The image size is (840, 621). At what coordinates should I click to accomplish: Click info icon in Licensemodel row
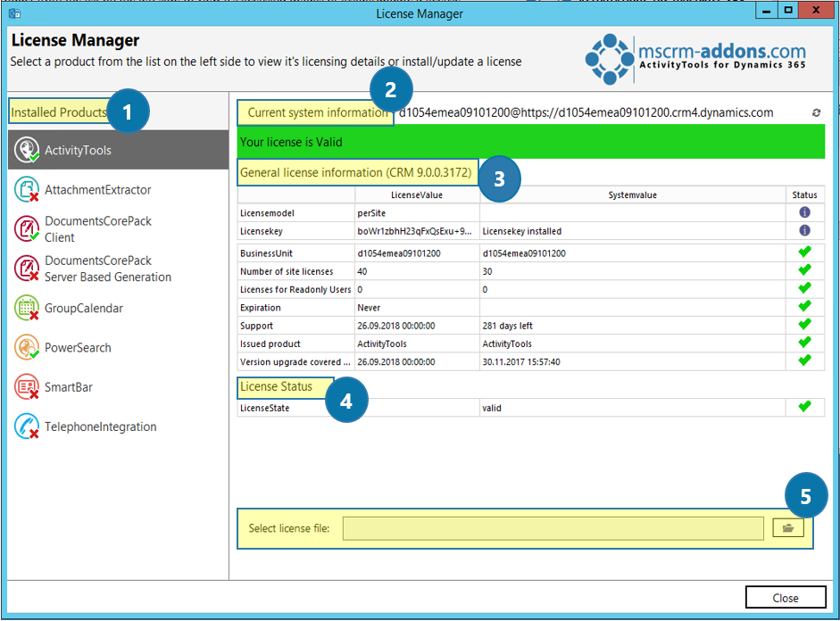(804, 212)
